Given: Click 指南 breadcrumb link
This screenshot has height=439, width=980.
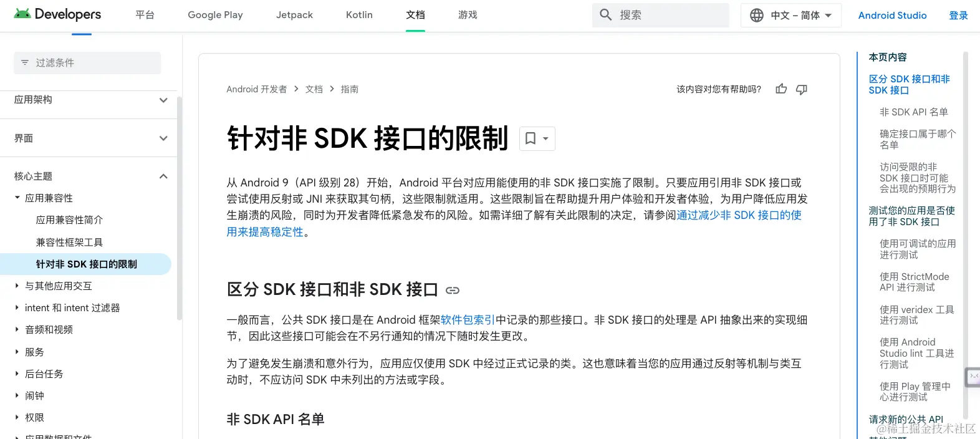Looking at the screenshot, I should point(350,89).
